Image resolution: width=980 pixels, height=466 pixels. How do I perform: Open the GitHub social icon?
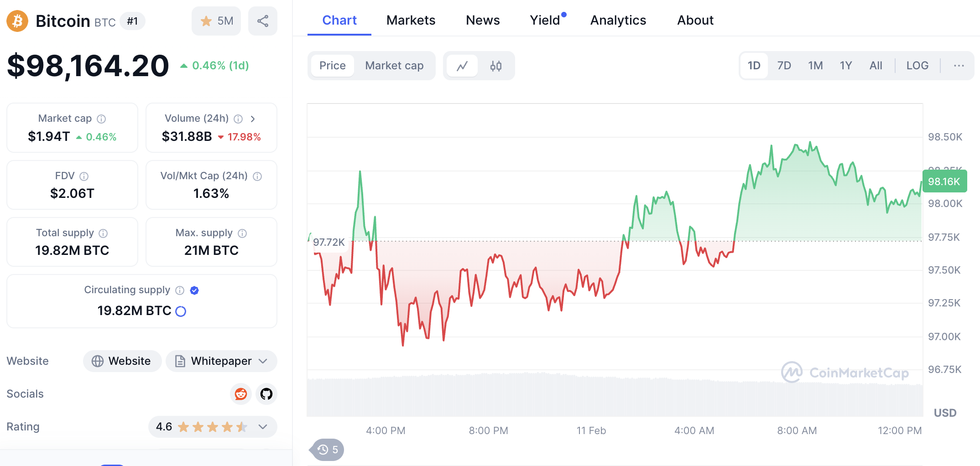click(x=266, y=394)
